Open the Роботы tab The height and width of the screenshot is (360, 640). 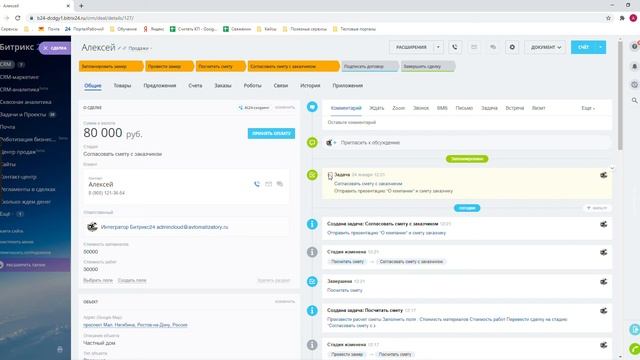252,86
